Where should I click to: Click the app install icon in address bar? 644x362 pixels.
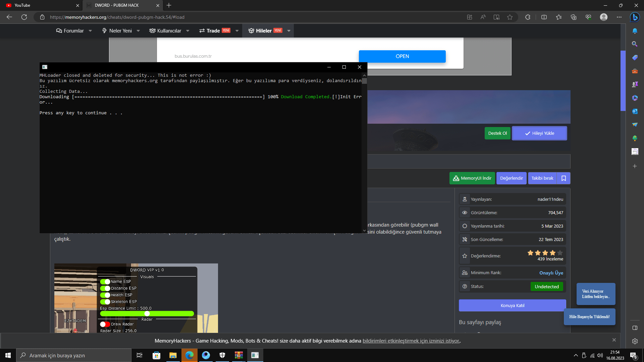coord(470,17)
